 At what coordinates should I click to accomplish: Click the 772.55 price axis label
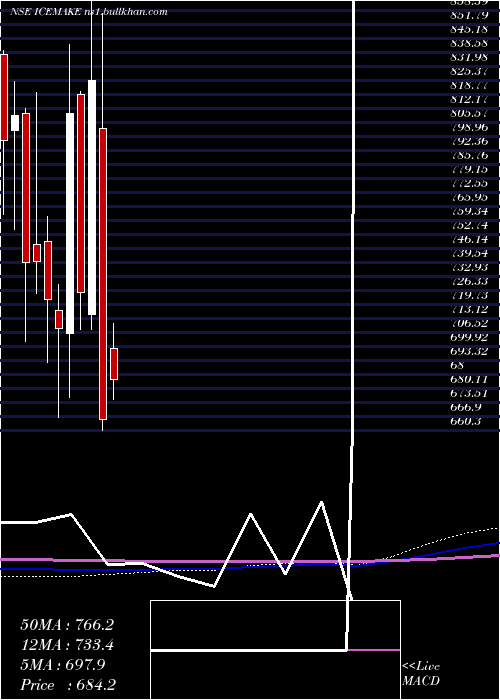469,183
